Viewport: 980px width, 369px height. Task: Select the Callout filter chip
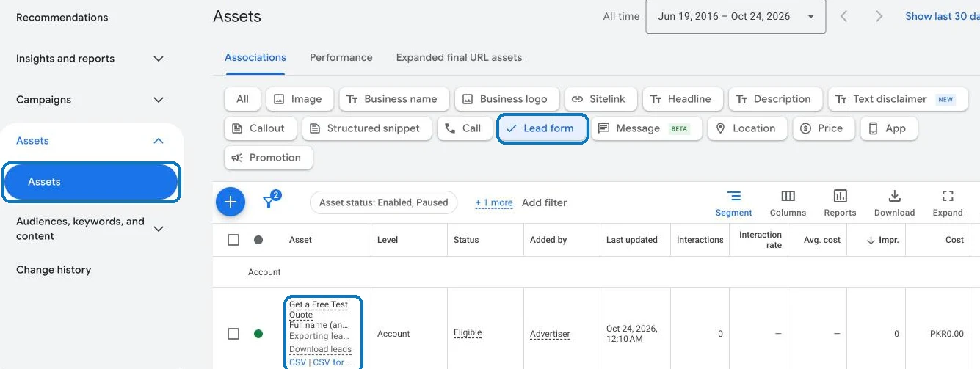(260, 128)
